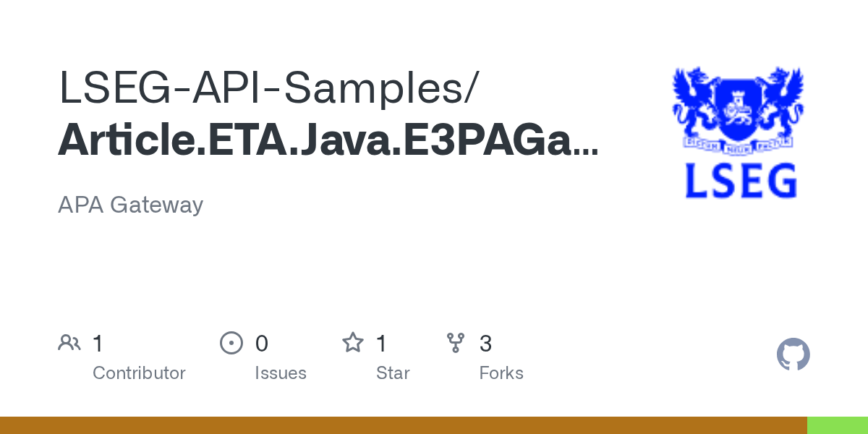868x434 pixels.
Task: Open the LSEG-API-Samples owner name
Action: [x=268, y=88]
